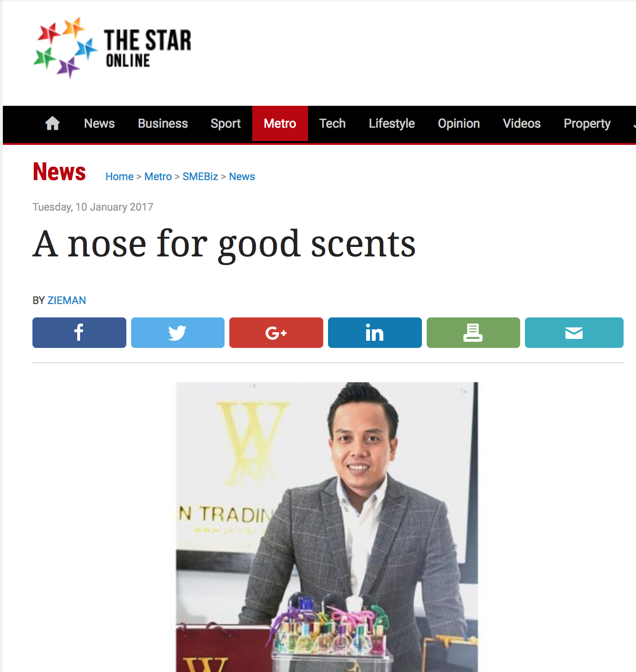Share article on Twitter
636x672 pixels.
[178, 333]
